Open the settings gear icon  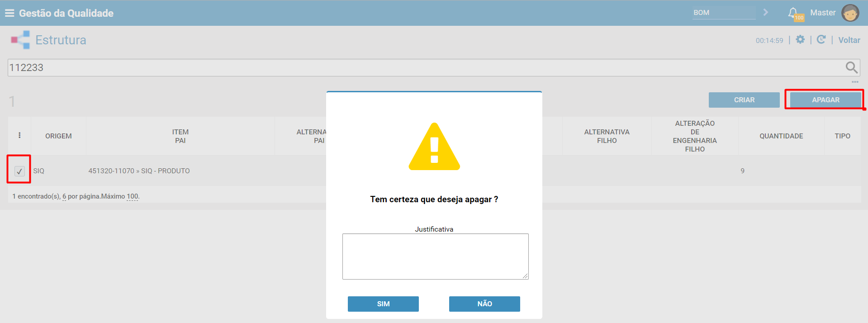coord(800,39)
